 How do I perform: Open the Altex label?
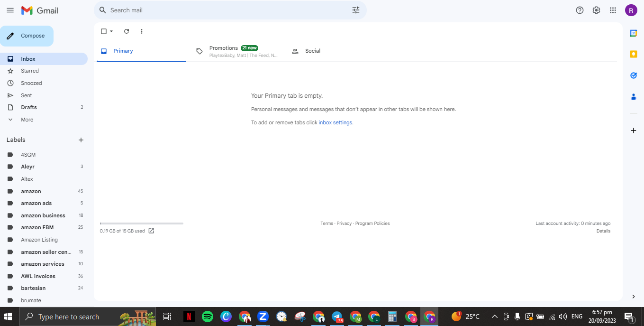44,179
